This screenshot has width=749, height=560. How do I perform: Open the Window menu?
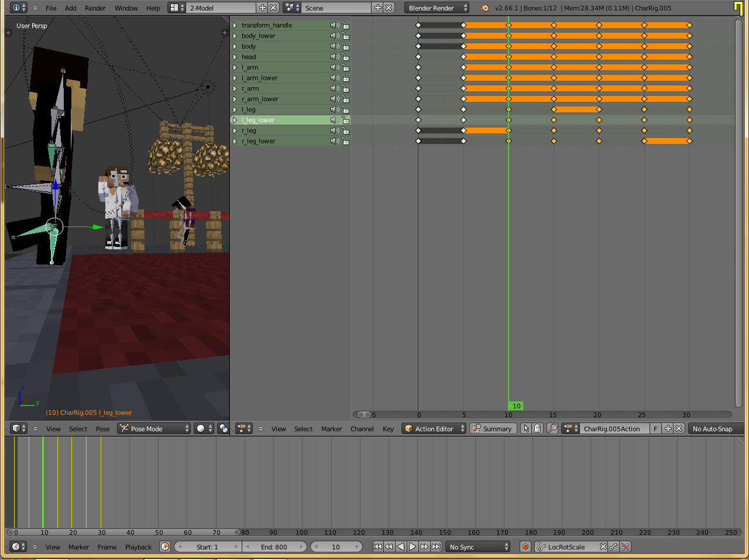coord(126,8)
